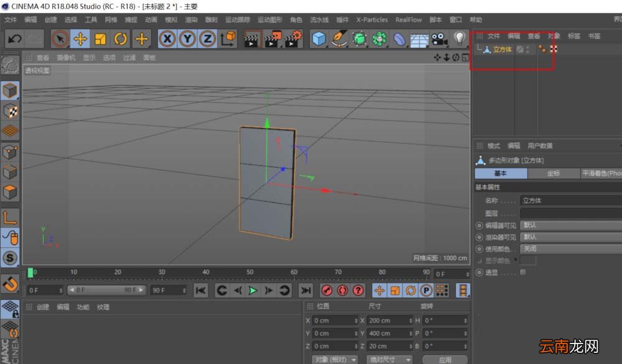This screenshot has height=364, width=622.
Task: Toggle 立方体 visibility dots in object manager
Action: [x=527, y=49]
